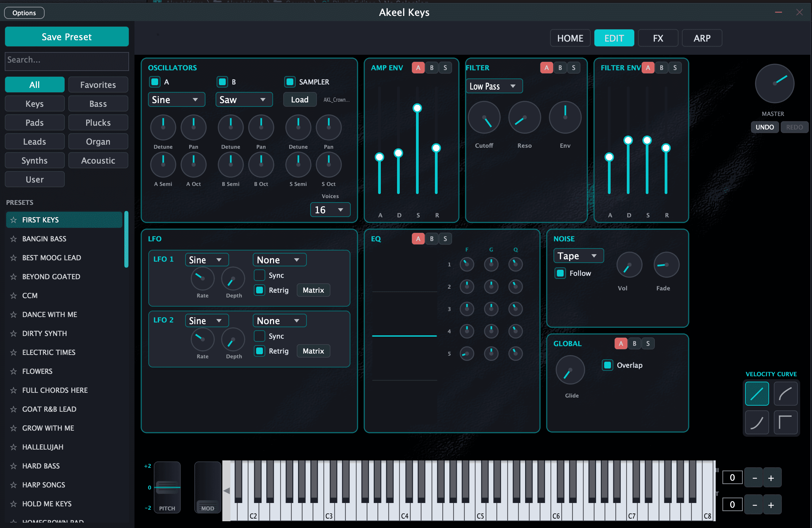Select the logarithmic velocity curve icon

[785, 393]
